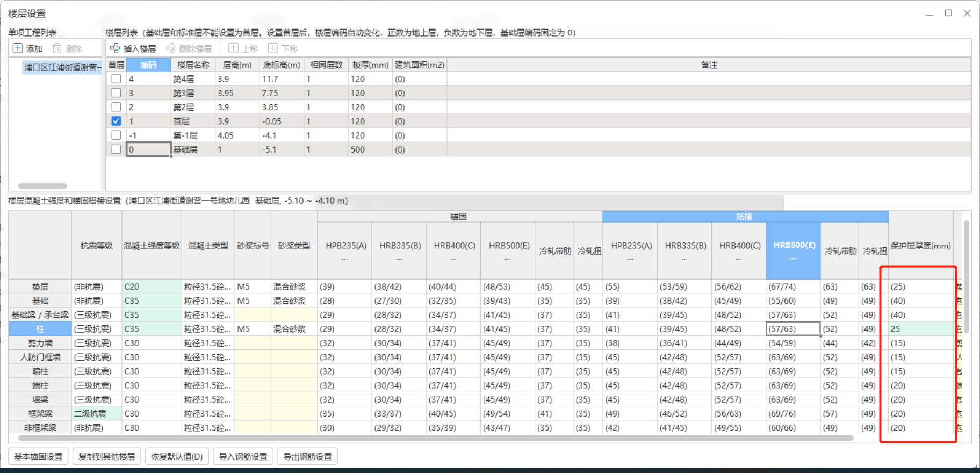This screenshot has height=473, width=980.
Task: Click the 楼层名称 column header
Action: [193, 65]
